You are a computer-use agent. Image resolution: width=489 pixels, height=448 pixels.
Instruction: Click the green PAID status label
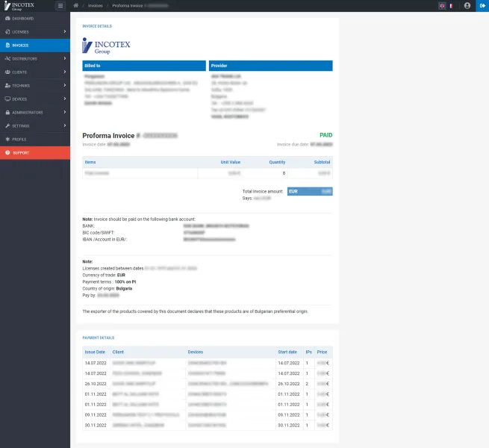(x=326, y=135)
